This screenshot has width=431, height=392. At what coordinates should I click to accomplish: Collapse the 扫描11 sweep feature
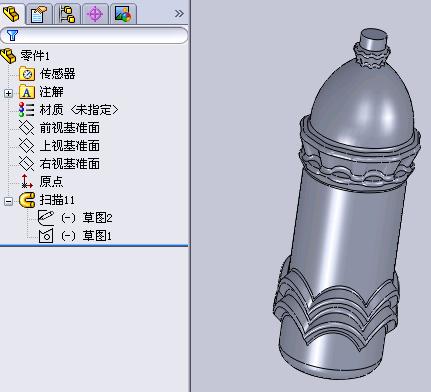pyautogui.click(x=8, y=201)
